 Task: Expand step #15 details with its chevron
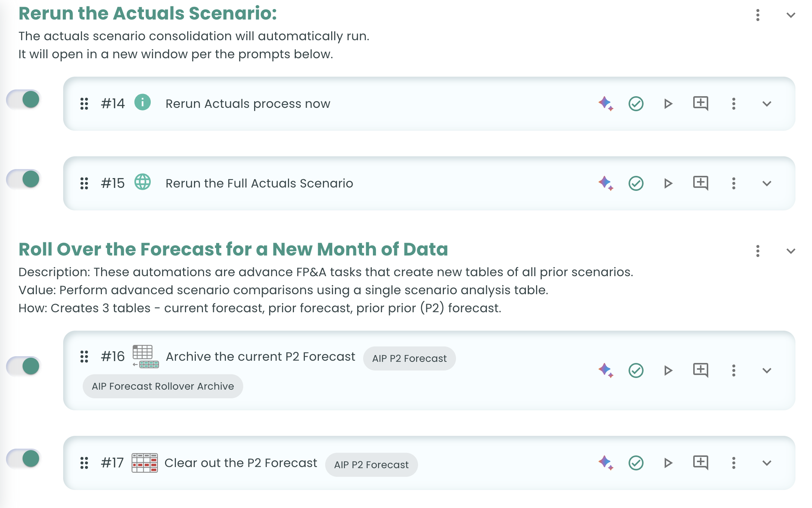click(767, 183)
